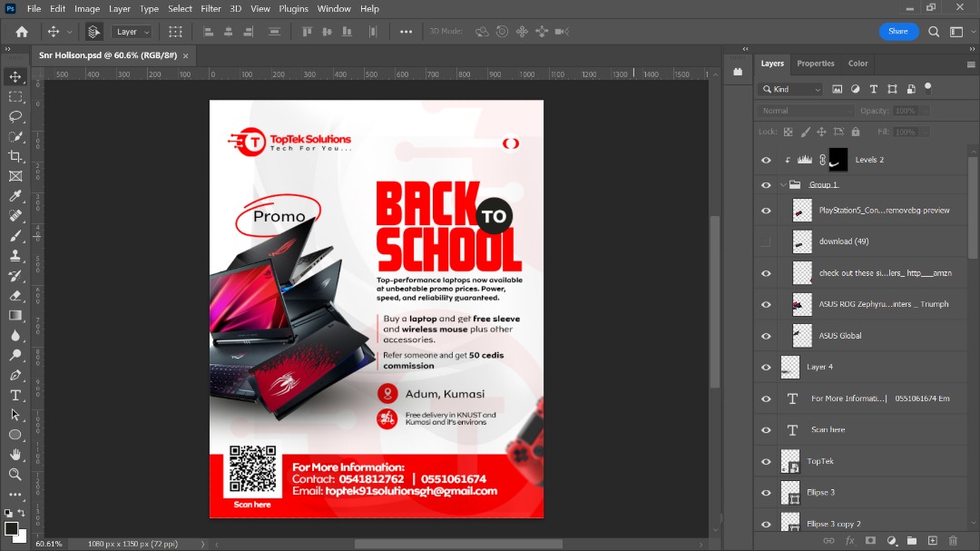Open the Kind filter dropdown
The height and width of the screenshot is (551, 980).
[x=790, y=90]
